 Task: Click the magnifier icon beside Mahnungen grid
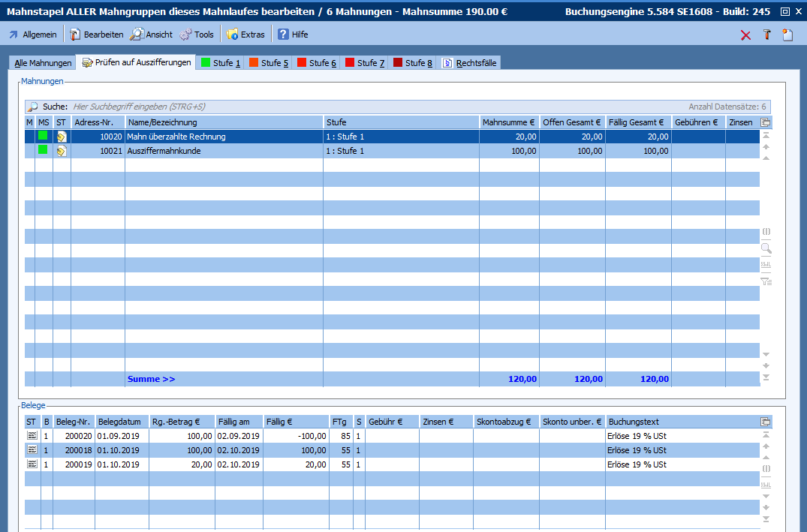pos(766,248)
